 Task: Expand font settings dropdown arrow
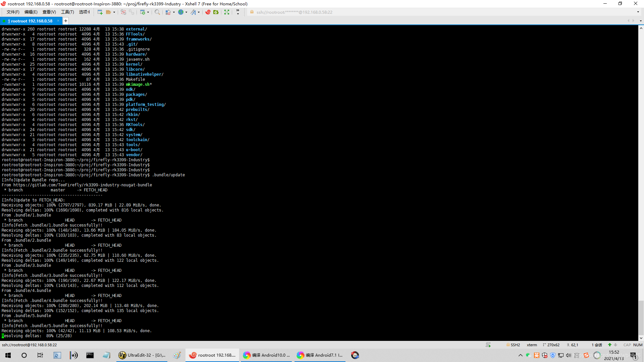(199, 12)
